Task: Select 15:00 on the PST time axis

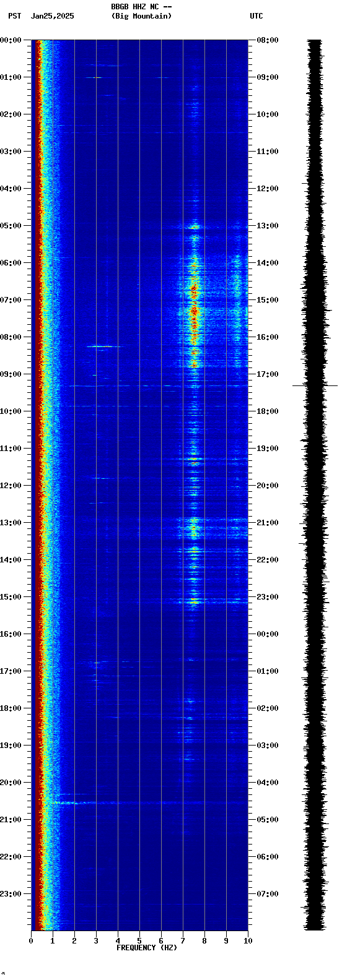Action: [x=11, y=597]
